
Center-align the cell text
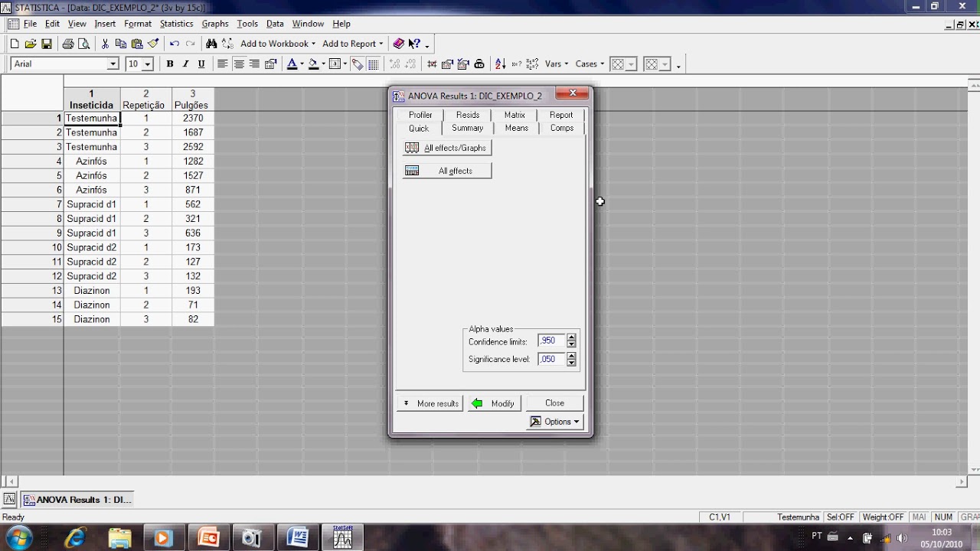point(239,64)
